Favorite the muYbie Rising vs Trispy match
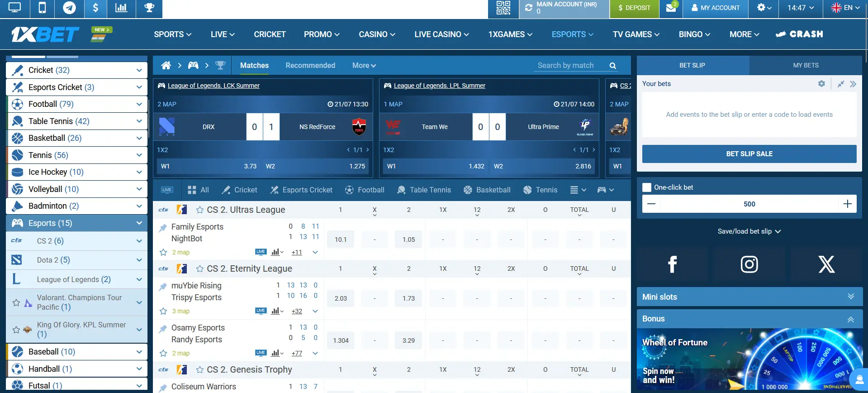The image size is (868, 393). [x=163, y=311]
